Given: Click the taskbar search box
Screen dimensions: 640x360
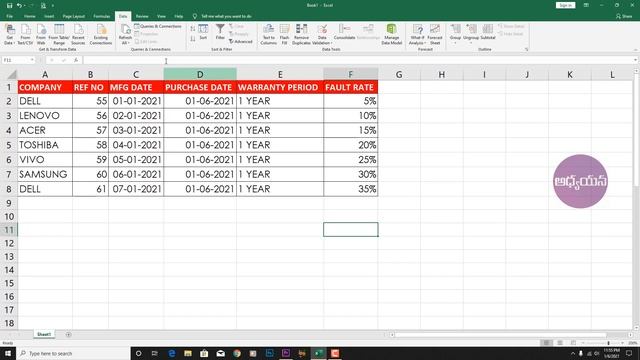Looking at the screenshot, I should click(73, 353).
